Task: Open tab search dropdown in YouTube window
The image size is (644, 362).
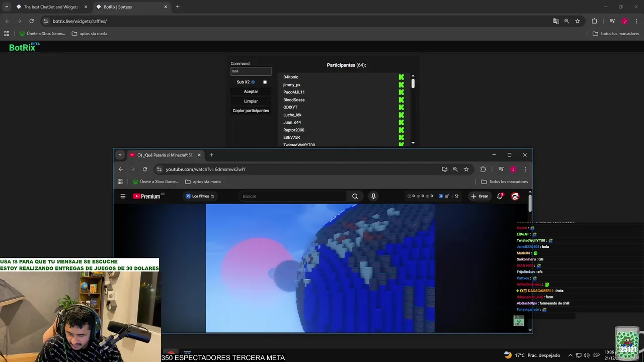Action: coord(120,155)
